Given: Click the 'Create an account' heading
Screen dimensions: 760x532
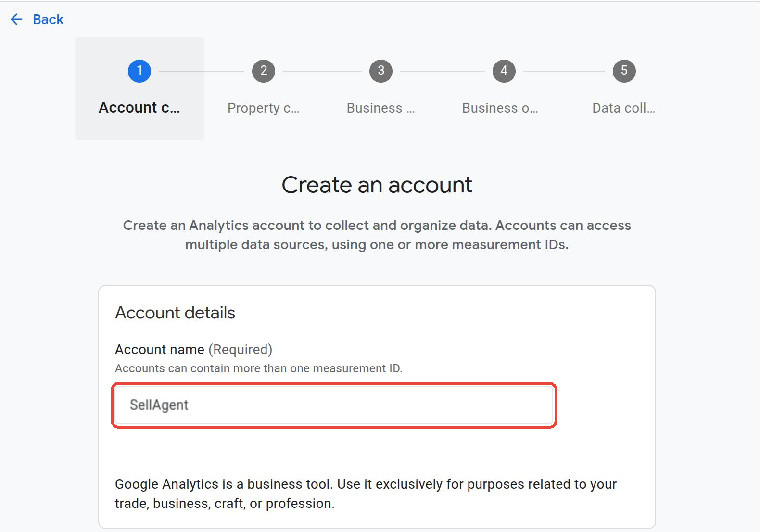Looking at the screenshot, I should click(377, 185).
